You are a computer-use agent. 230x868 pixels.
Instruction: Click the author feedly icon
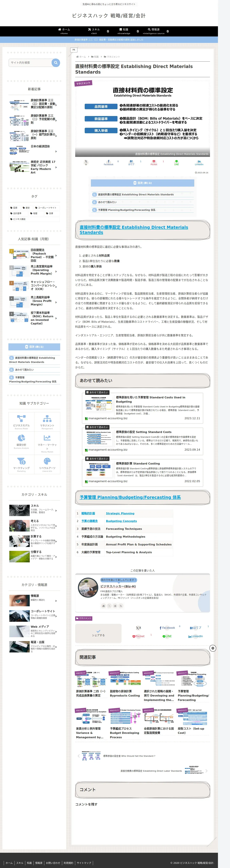point(115,606)
